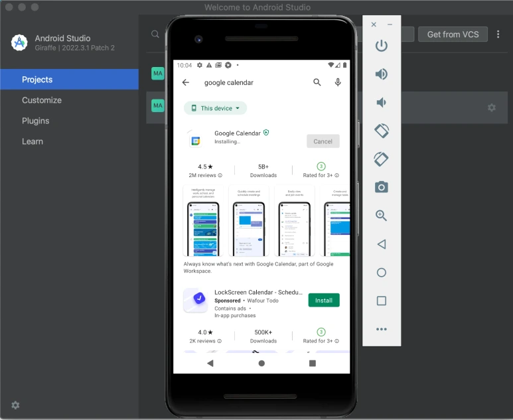Open Android Studio settings gear at bottom left
This screenshot has width=513, height=420.
(15, 405)
